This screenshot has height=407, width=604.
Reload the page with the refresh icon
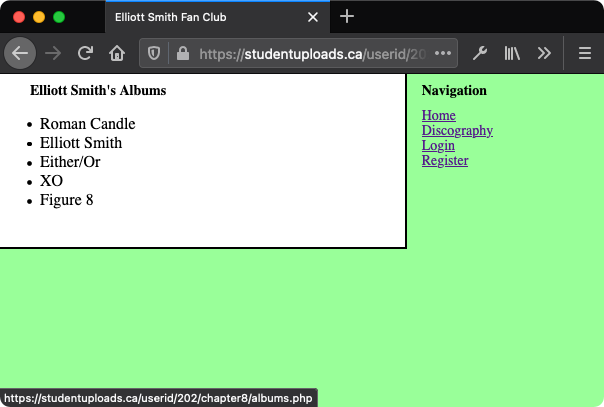[85, 53]
